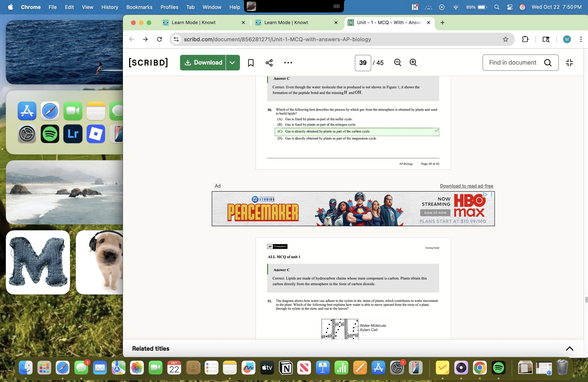Viewport: 588px width, 382px height.
Task: Click the Find in document field
Action: (513, 63)
